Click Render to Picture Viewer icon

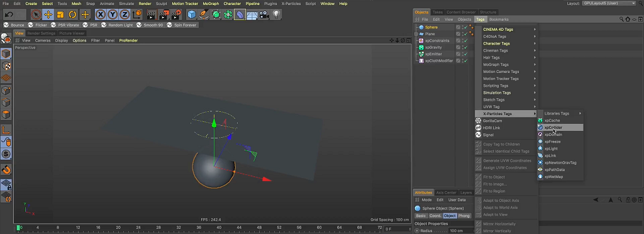point(164,14)
